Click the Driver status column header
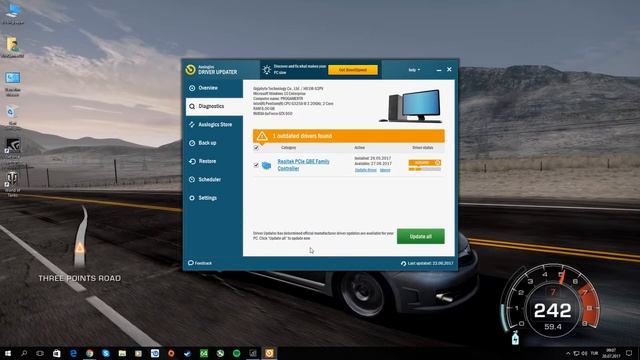The height and width of the screenshot is (360, 640). [x=422, y=148]
